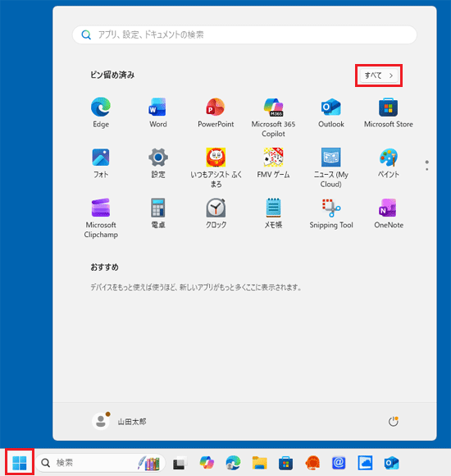Open the @ mail icon on the taskbar
The height and width of the screenshot is (476, 451).
pyautogui.click(x=339, y=463)
